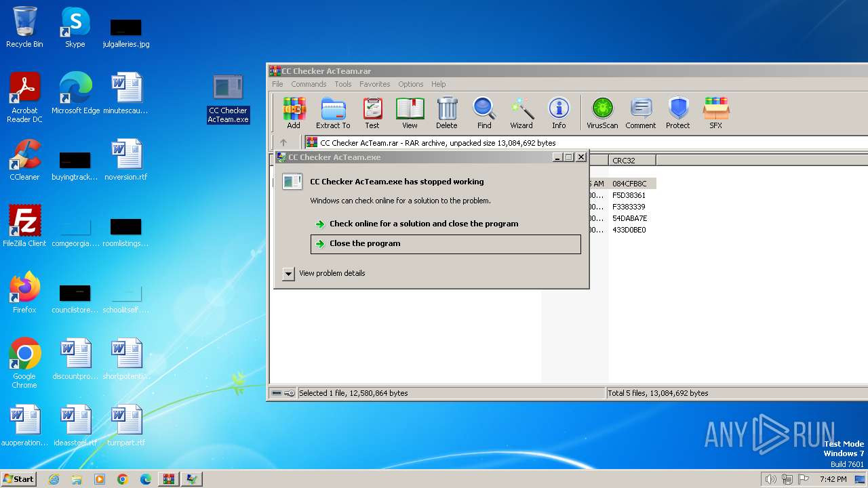Image resolution: width=868 pixels, height=488 pixels.
Task: Open the Options menu
Action: point(411,84)
